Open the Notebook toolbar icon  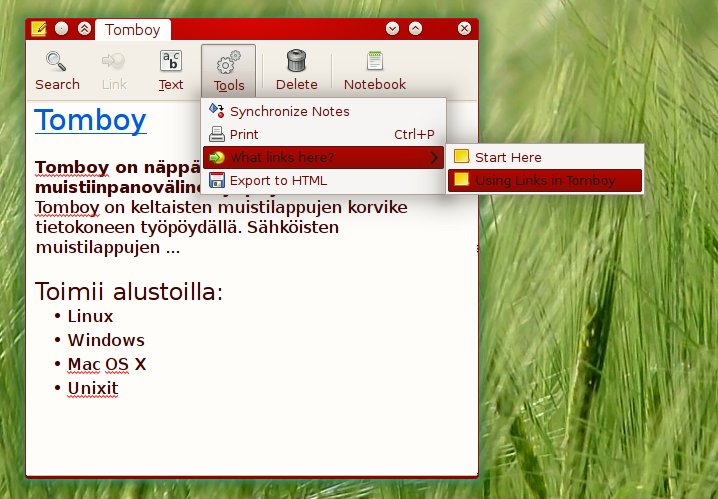coord(375,61)
